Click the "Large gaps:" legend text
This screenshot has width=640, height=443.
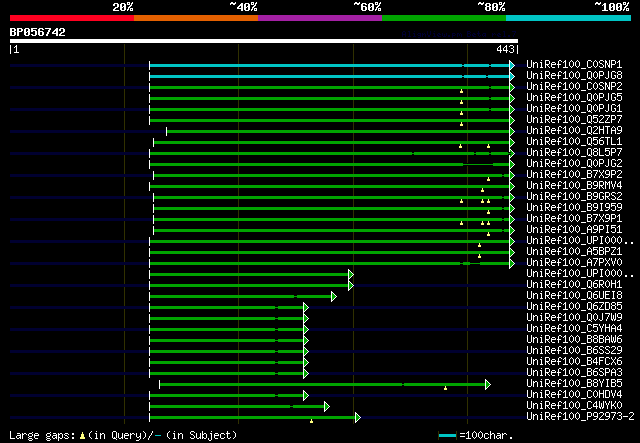[x=42, y=435]
